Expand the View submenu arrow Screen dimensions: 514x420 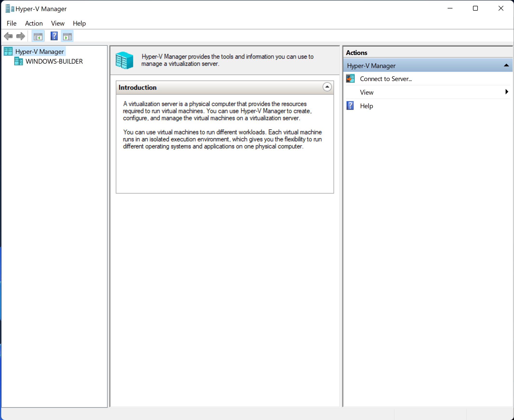(x=507, y=92)
